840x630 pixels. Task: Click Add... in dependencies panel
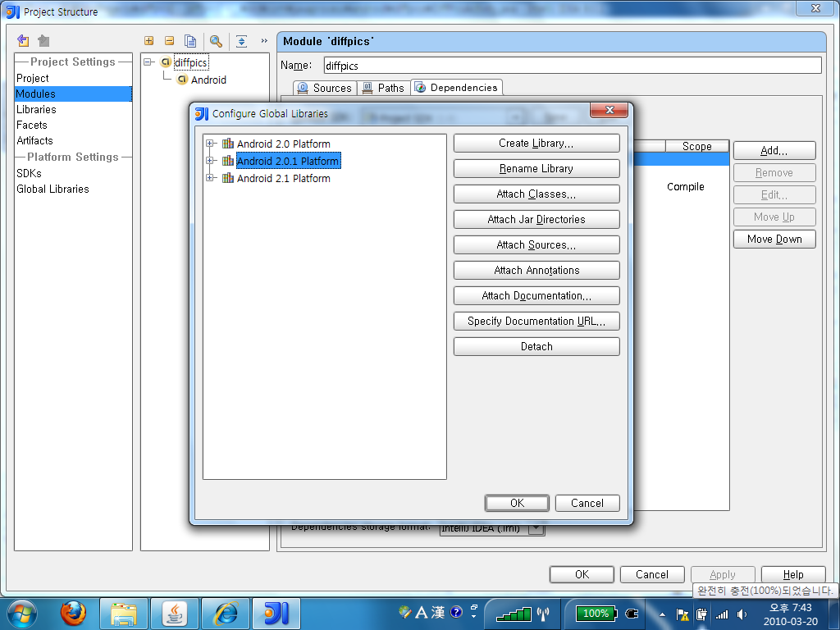[774, 151]
